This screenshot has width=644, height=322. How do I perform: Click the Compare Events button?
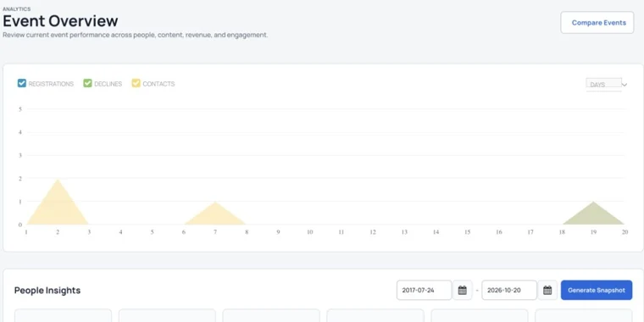[597, 23]
